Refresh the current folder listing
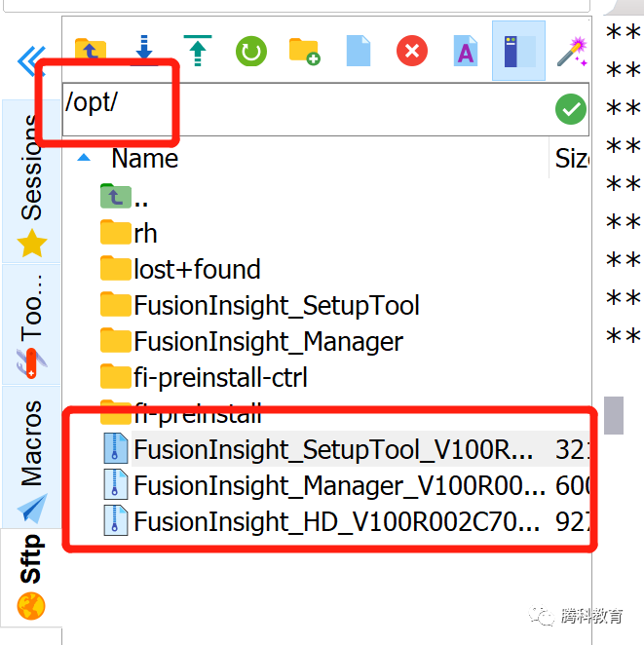 coord(251,52)
